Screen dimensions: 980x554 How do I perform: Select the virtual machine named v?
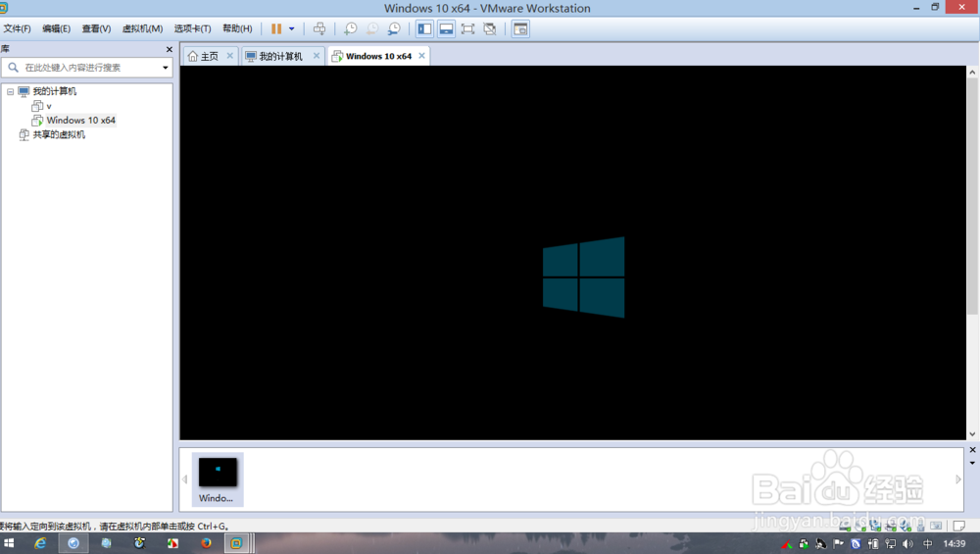coord(49,106)
